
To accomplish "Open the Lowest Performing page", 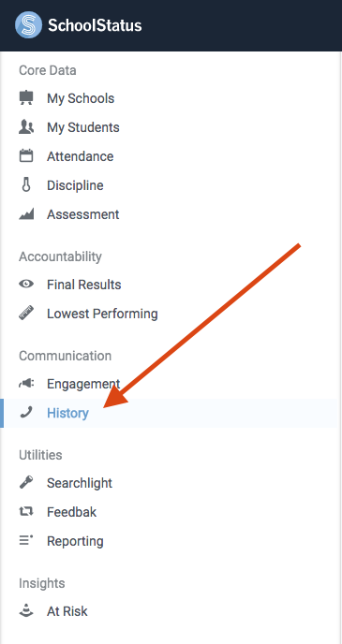I will (102, 314).
